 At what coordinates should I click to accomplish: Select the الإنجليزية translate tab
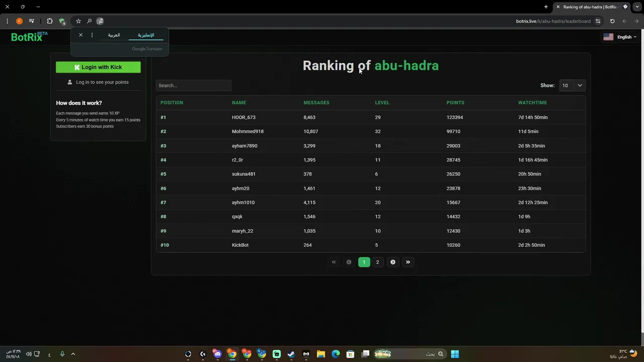146,35
